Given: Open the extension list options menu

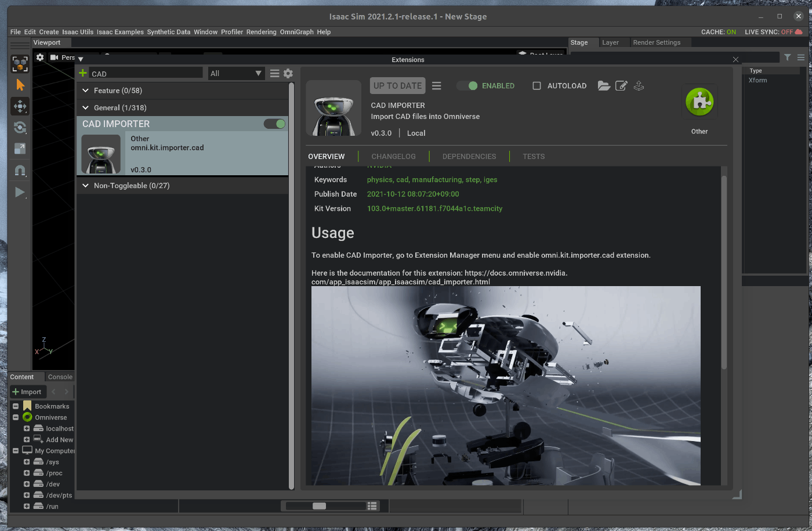Looking at the screenshot, I should (x=275, y=73).
